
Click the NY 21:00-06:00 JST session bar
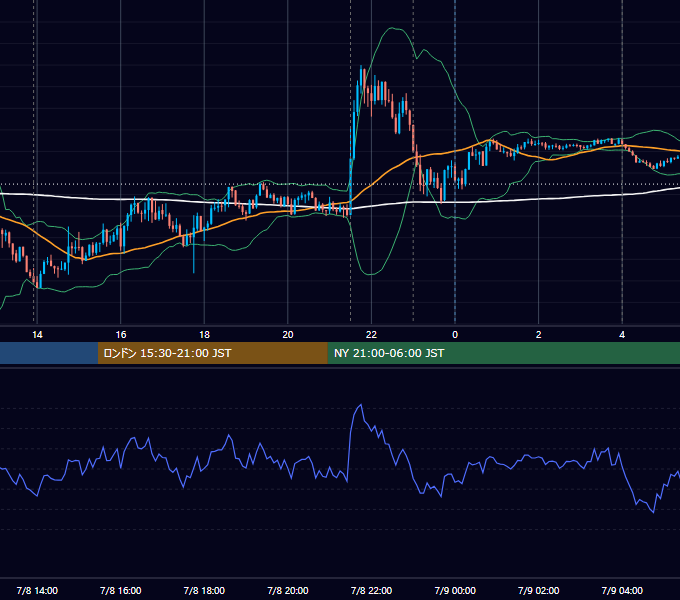[503, 353]
